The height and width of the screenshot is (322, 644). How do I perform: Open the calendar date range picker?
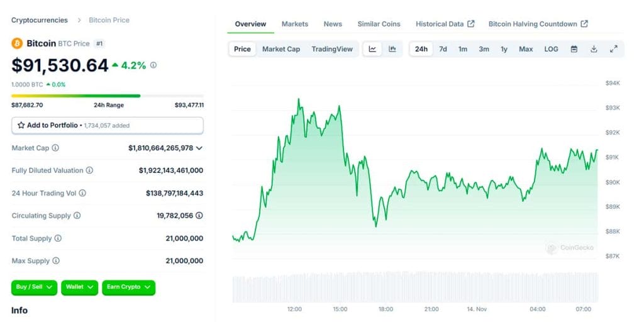pyautogui.click(x=574, y=49)
